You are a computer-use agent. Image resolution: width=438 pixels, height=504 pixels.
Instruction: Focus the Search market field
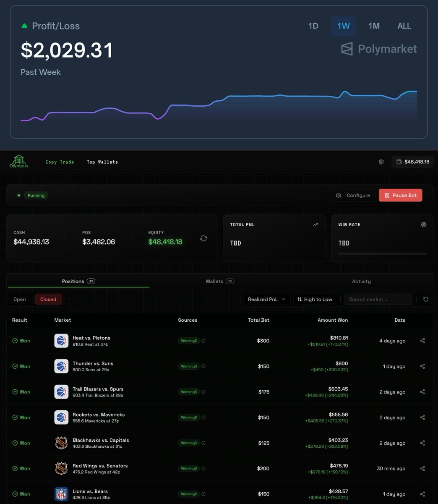pos(378,299)
